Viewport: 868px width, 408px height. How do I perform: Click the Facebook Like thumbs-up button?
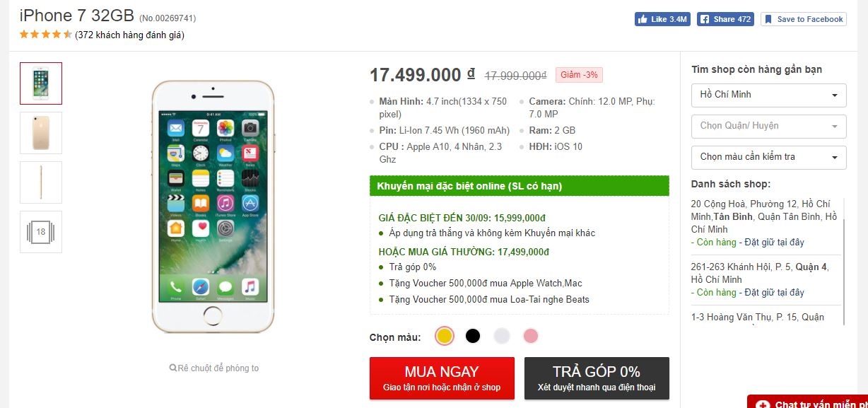662,19
